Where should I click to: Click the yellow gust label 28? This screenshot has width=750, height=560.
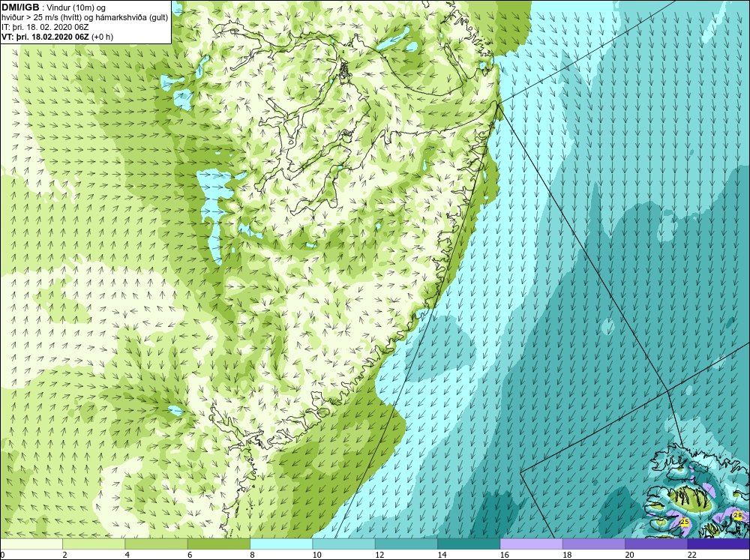click(737, 515)
